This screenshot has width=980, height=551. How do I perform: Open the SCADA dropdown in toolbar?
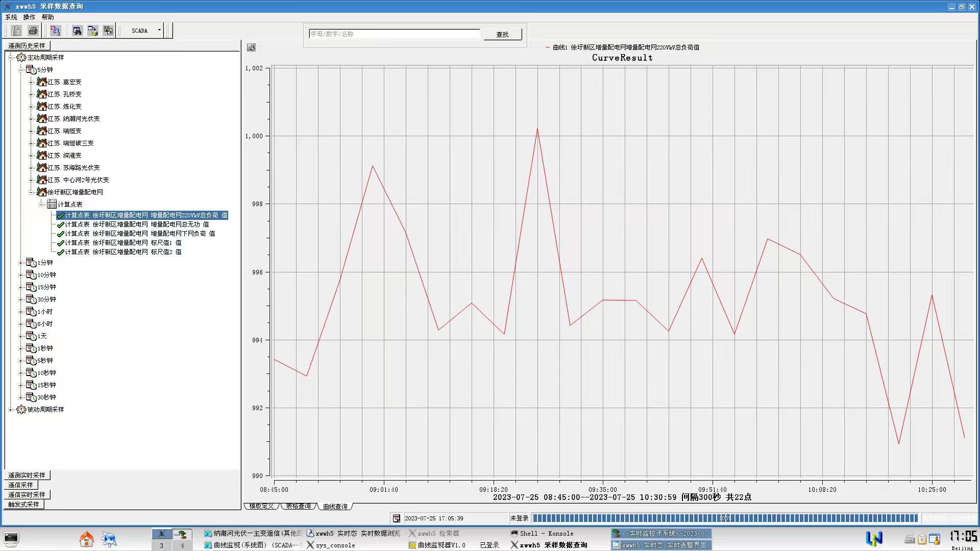[x=159, y=31]
